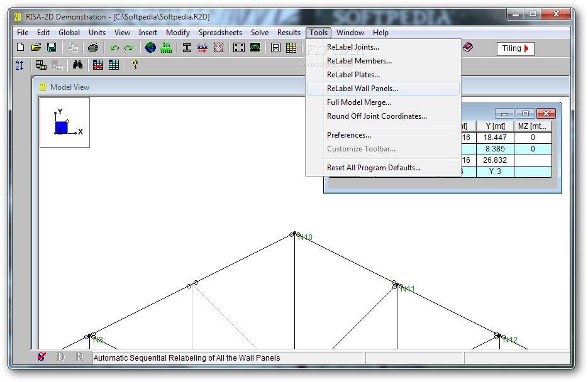Click joint label N10 in model
This screenshot has width=588, height=382.
point(305,237)
